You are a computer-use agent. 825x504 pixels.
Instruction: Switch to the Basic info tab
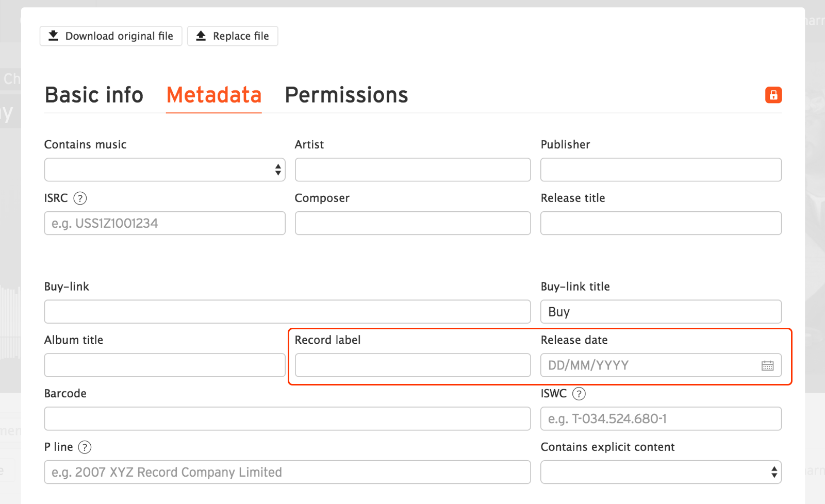[x=94, y=95]
